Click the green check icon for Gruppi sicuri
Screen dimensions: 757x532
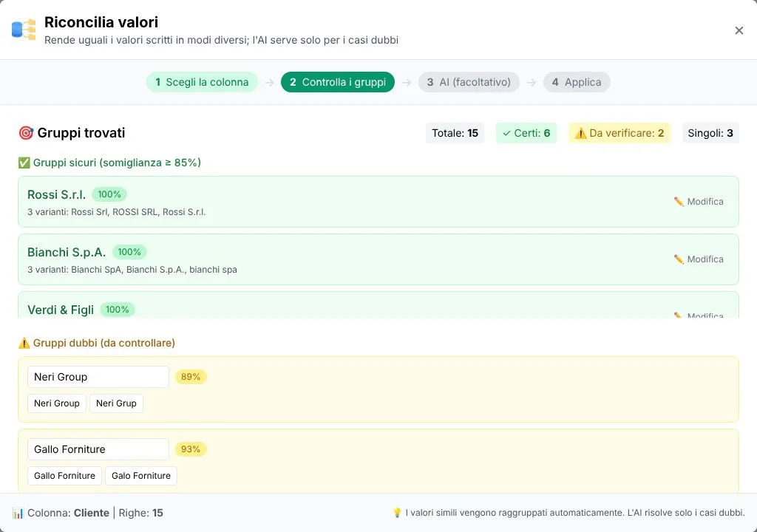point(24,163)
